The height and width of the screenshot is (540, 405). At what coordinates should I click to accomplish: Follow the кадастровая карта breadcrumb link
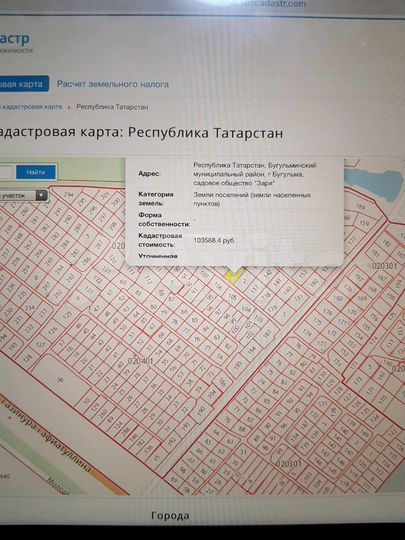coord(33,107)
